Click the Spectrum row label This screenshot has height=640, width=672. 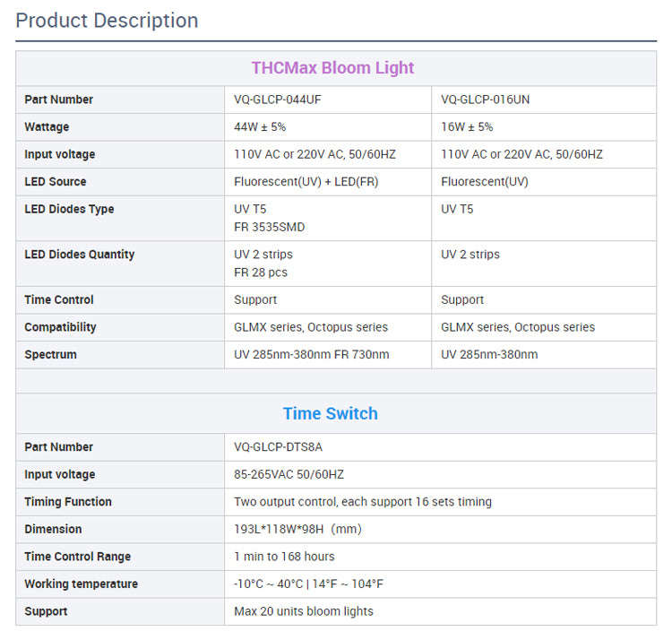coord(50,355)
